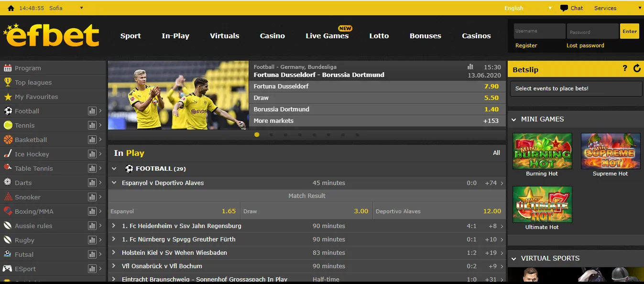Image resolution: width=644 pixels, height=284 pixels.
Task: Click the Snooker balls icon
Action: tap(8, 197)
